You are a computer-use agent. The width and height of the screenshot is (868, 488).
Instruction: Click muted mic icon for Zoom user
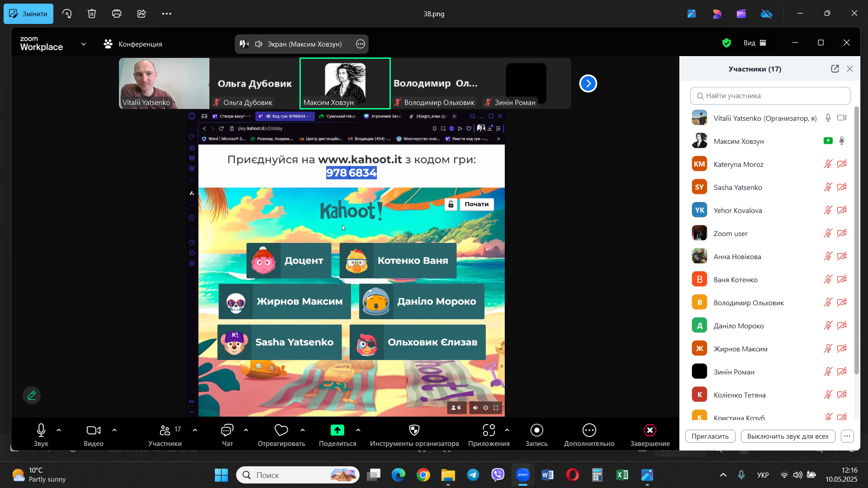tap(828, 233)
